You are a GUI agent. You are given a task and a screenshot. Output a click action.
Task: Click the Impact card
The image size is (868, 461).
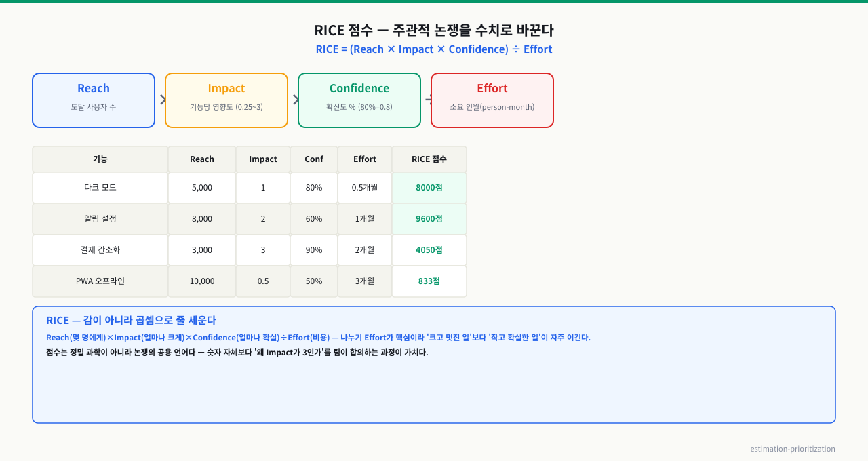[x=226, y=100]
